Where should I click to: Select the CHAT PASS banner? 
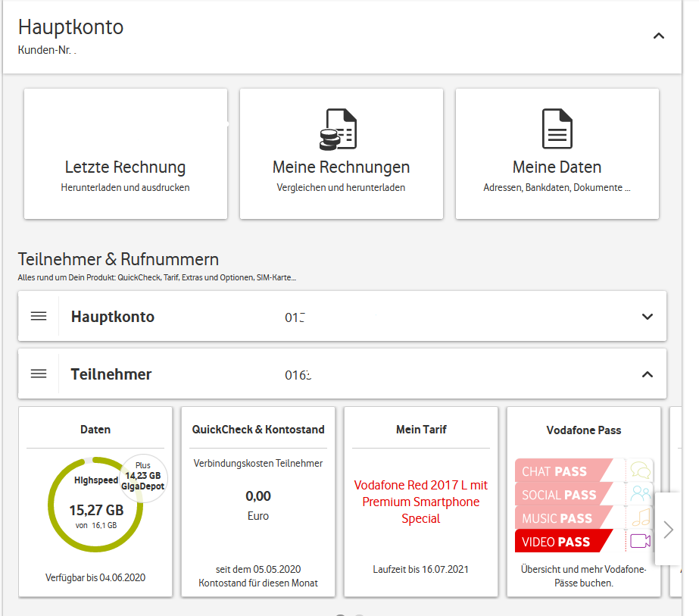point(564,470)
